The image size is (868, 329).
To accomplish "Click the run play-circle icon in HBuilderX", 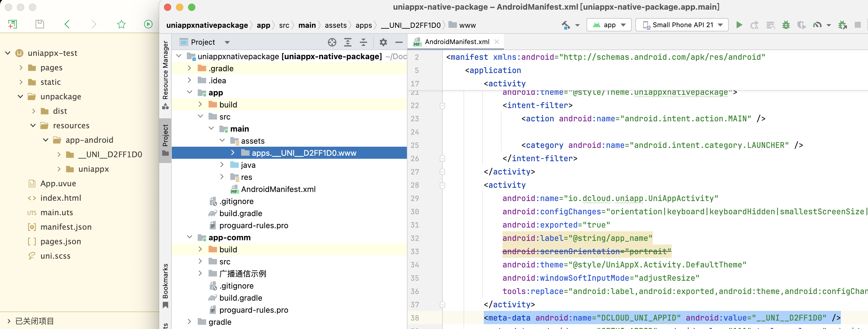I will pyautogui.click(x=148, y=24).
